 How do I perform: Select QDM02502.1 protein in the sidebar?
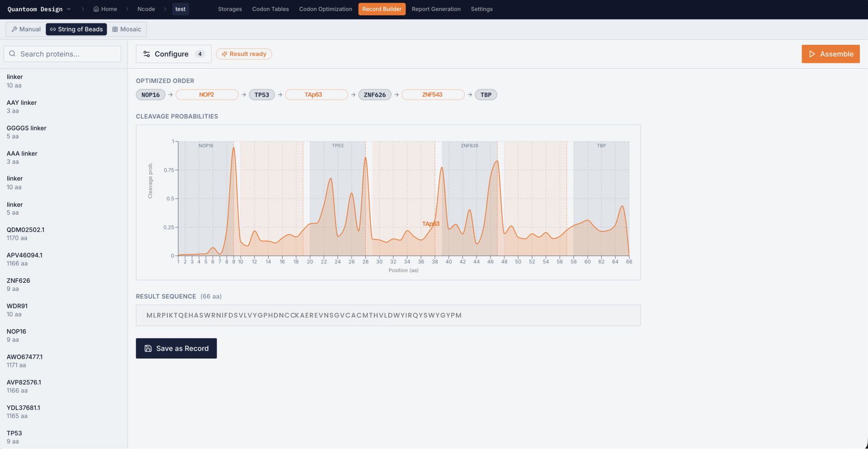tap(63, 234)
